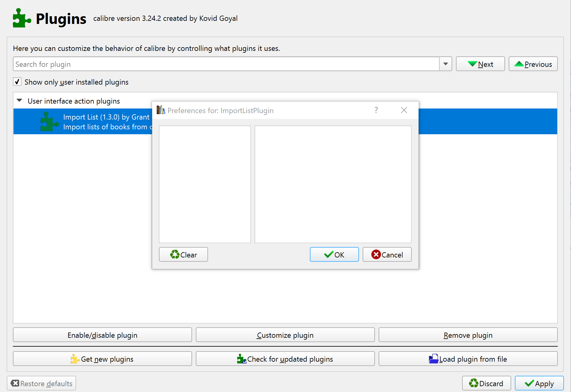The width and height of the screenshot is (571, 392).
Task: Discard plugin changes
Action: (486, 383)
